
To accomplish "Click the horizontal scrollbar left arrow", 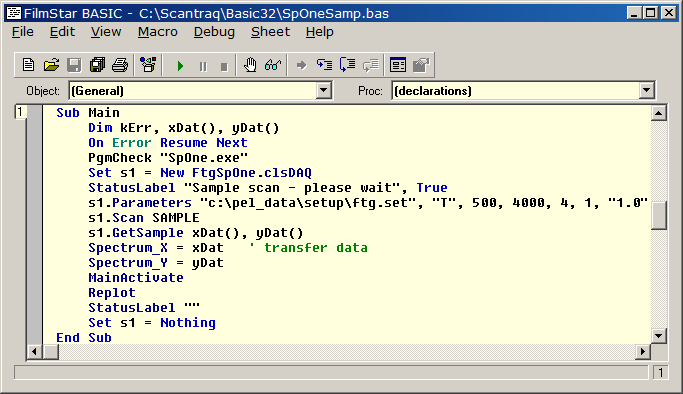I will (35, 351).
